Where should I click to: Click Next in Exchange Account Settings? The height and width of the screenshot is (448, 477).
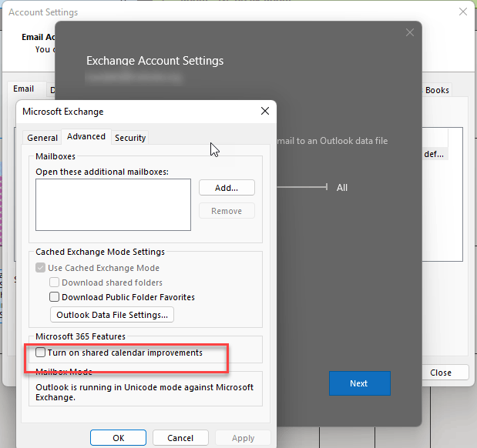click(x=360, y=383)
